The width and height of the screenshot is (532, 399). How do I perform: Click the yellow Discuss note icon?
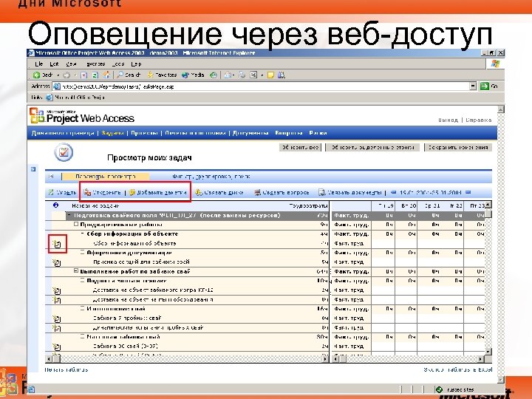coord(270,75)
